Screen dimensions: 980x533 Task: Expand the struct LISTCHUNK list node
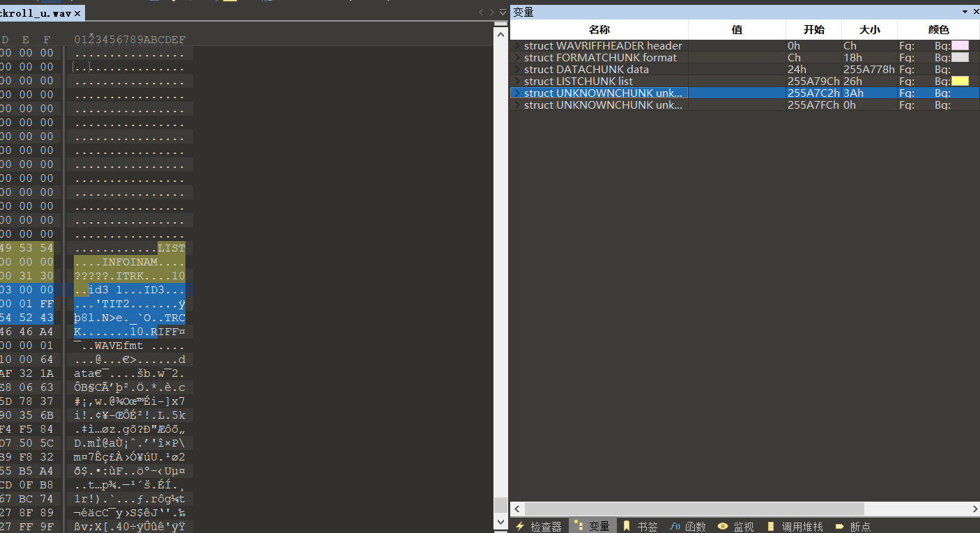click(516, 81)
